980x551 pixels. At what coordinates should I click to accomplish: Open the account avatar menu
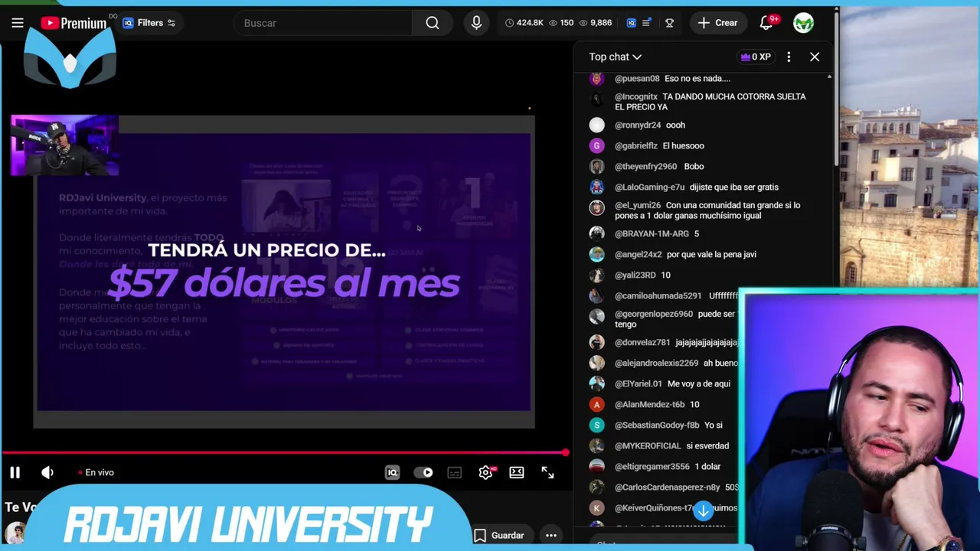803,23
